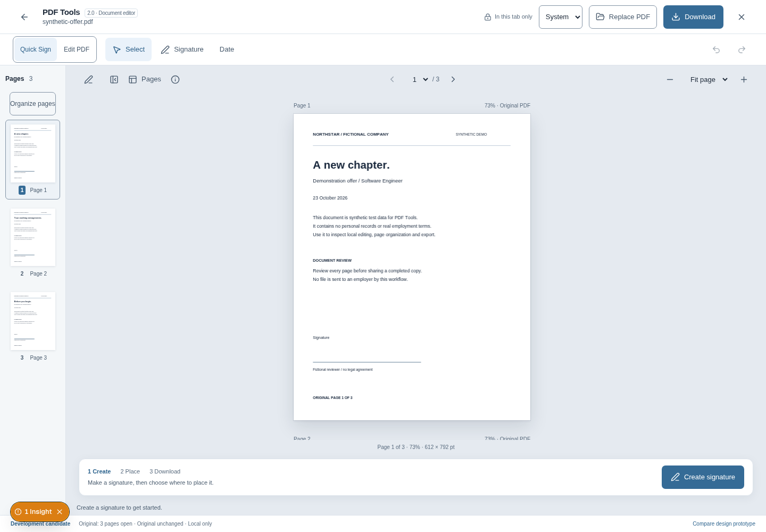The image size is (766, 532).
Task: Click Replace PDF button
Action: (x=623, y=17)
